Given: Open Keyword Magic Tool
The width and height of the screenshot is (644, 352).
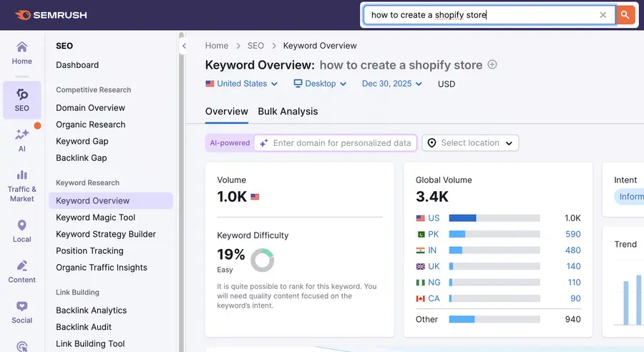Looking at the screenshot, I should point(96,217).
